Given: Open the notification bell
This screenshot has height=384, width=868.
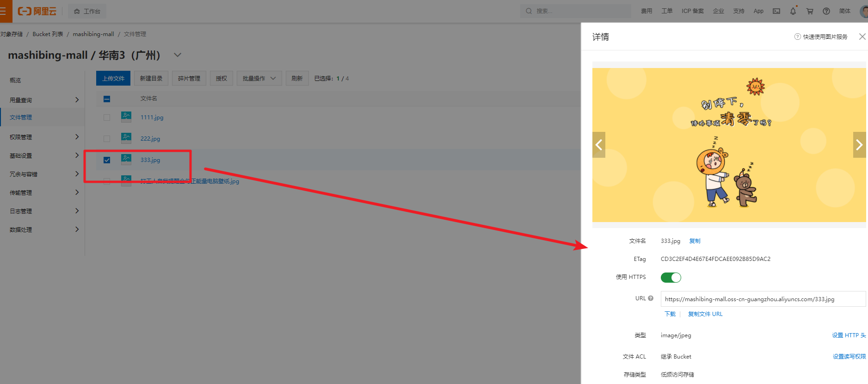Looking at the screenshot, I should tap(793, 11).
